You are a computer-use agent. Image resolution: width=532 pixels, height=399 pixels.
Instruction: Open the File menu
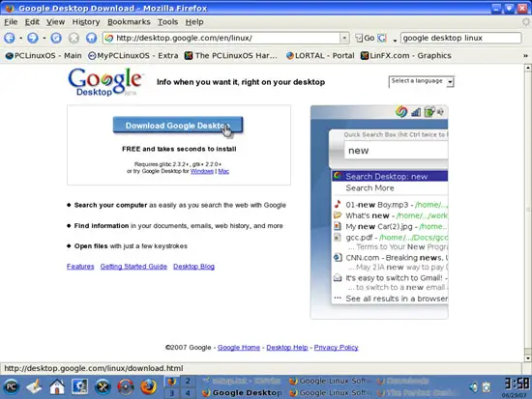click(11, 22)
